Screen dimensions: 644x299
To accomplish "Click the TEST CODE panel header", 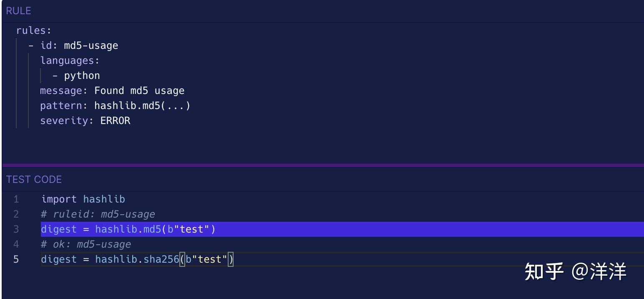I will (x=34, y=180).
